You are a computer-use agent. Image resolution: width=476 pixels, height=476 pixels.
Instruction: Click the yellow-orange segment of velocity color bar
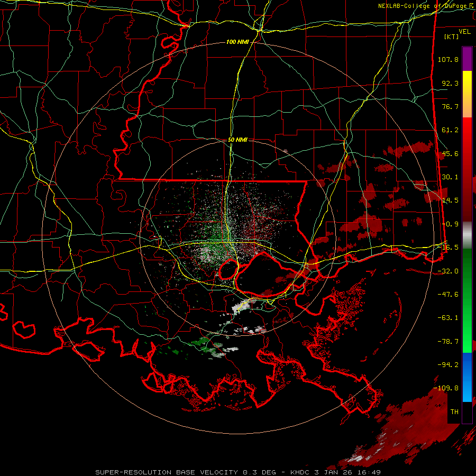(x=467, y=94)
